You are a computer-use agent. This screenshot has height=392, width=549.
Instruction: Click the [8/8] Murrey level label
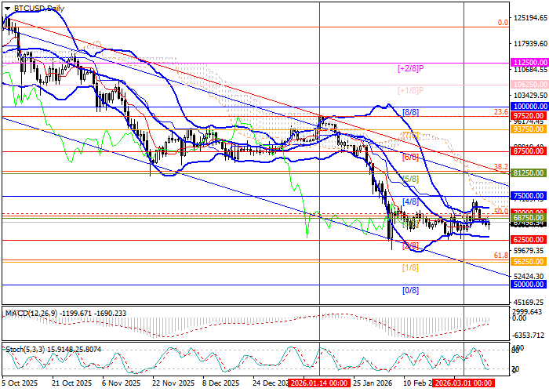[410, 112]
